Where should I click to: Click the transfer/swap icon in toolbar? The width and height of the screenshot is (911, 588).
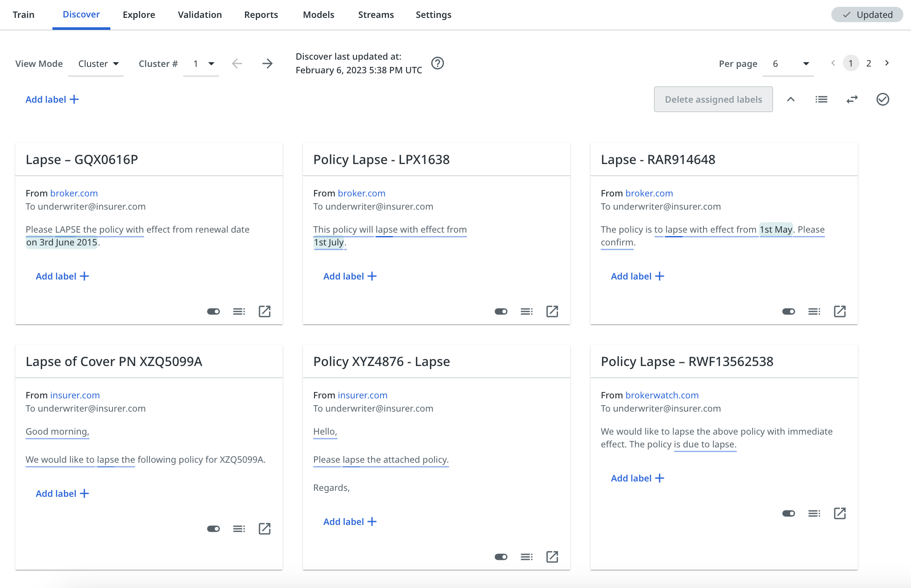[x=852, y=100]
